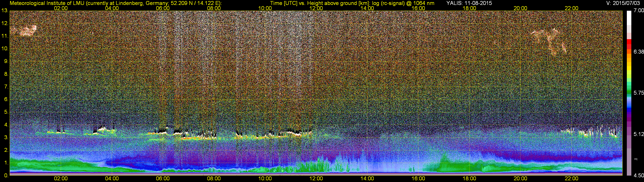
Task: Click the 5.75 value on the color scale
Action: click(639, 93)
